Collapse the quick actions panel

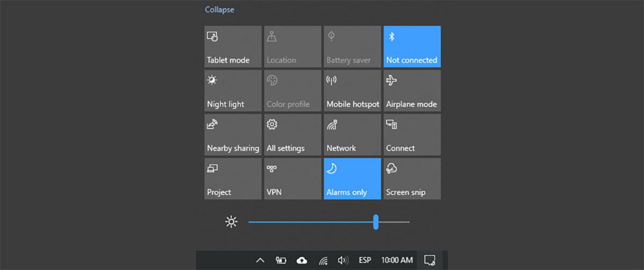[219, 10]
